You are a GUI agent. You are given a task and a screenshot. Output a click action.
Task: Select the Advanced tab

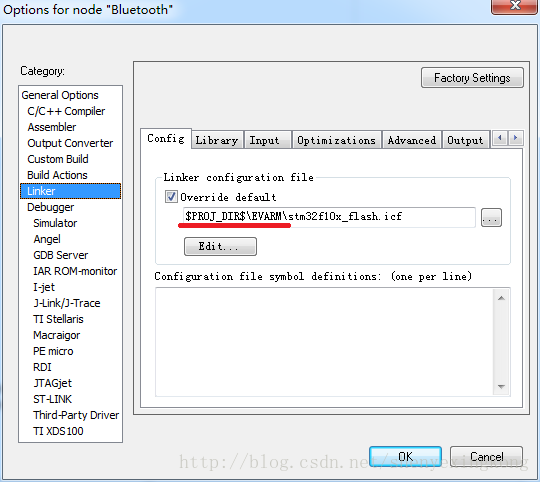pos(412,140)
